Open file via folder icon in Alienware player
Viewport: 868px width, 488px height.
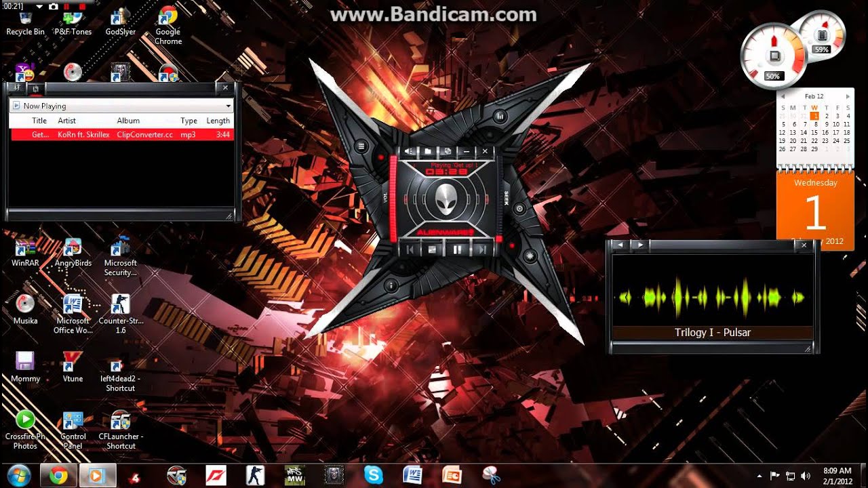click(x=428, y=151)
